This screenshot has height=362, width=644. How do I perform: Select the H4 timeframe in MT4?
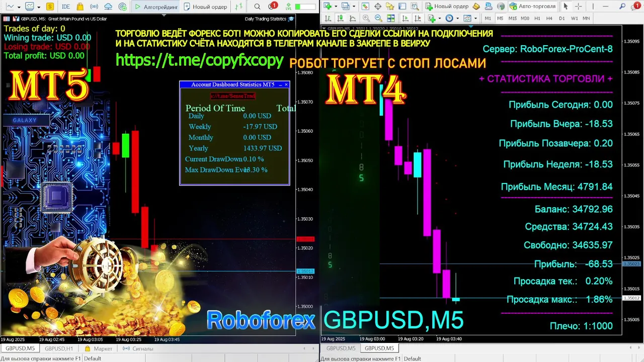click(549, 18)
